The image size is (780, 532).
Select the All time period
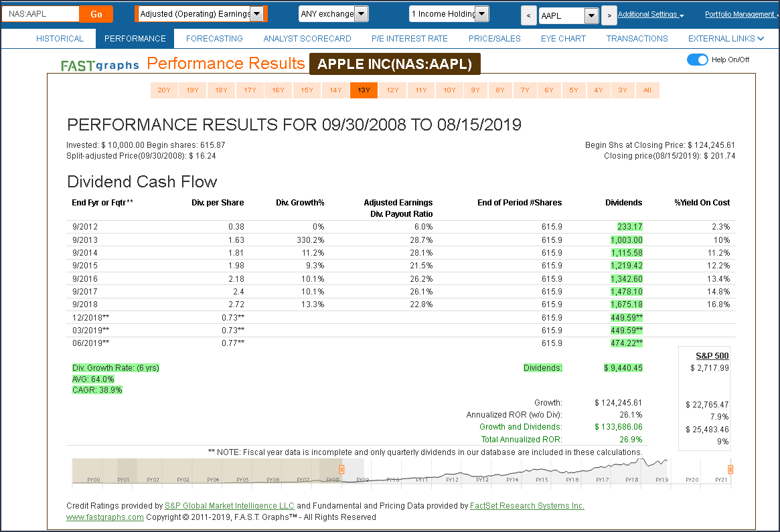[647, 90]
